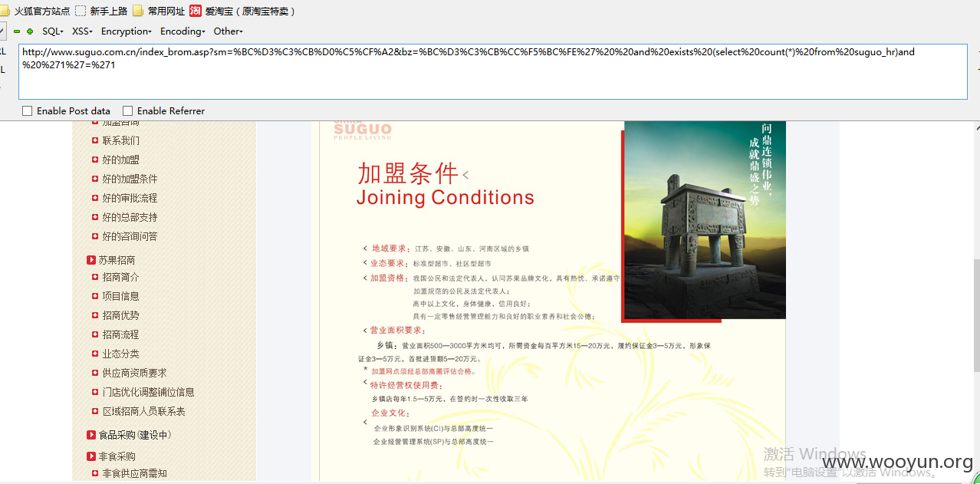Click the green plus icon in HackBar

point(30,31)
